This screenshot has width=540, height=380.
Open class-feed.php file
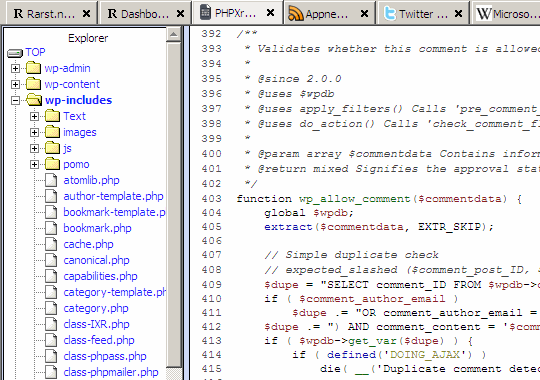(x=99, y=340)
